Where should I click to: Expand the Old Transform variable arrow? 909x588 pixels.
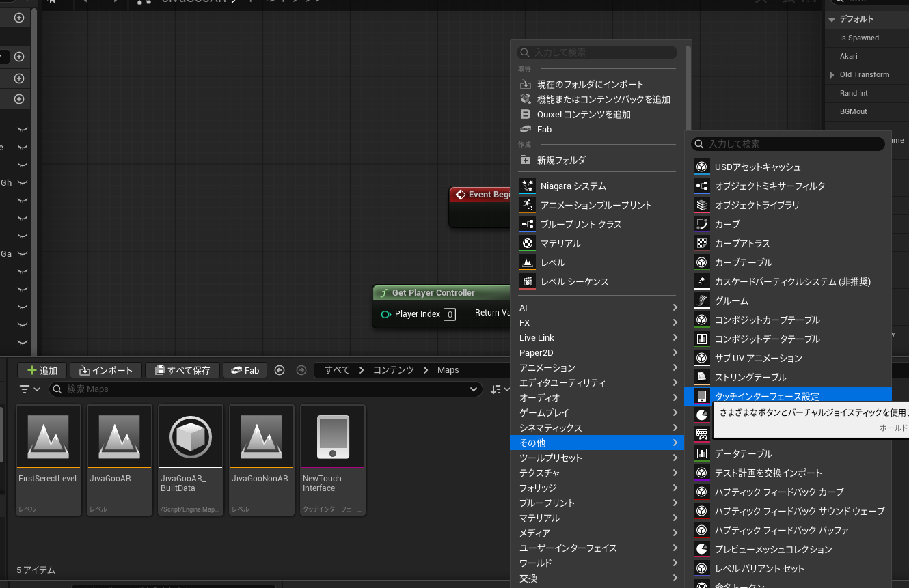pyautogui.click(x=832, y=74)
